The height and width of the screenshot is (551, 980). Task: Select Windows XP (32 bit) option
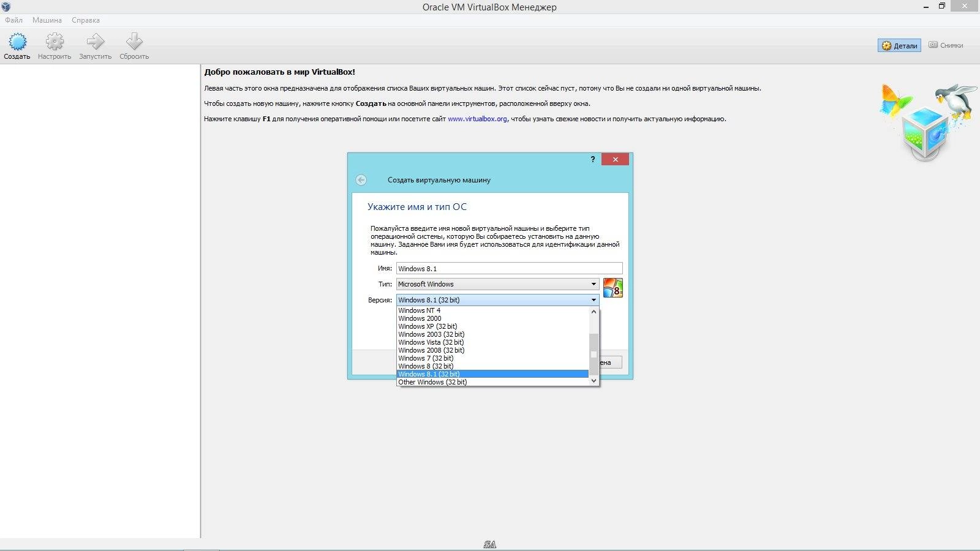pos(493,326)
